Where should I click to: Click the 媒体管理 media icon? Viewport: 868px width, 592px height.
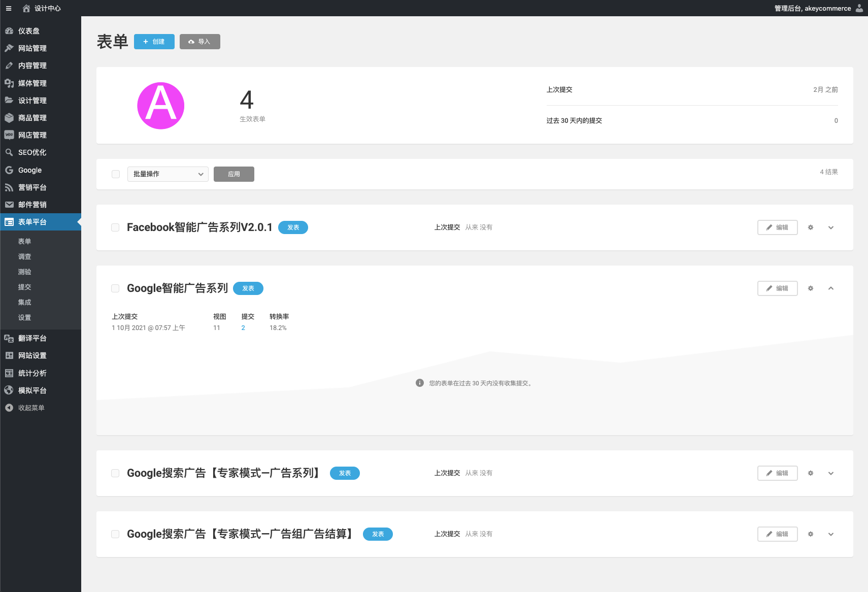[x=9, y=83]
